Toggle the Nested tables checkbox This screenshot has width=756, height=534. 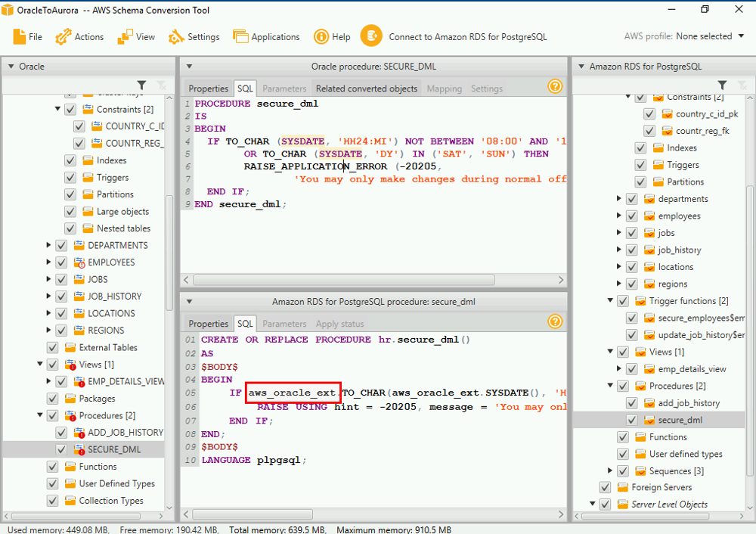(70, 228)
